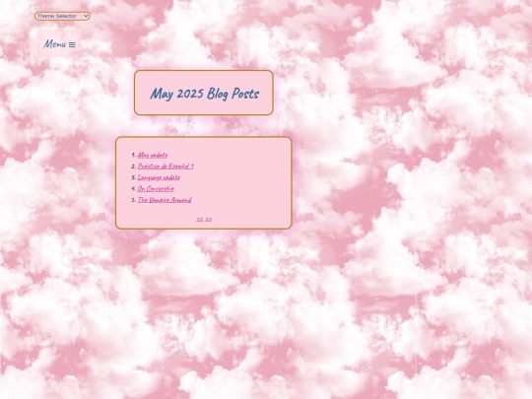Open the Menu hamburger button
532x399 pixels.
59,44
